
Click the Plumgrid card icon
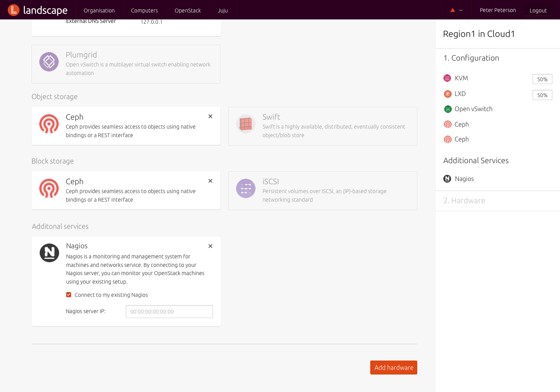49,62
